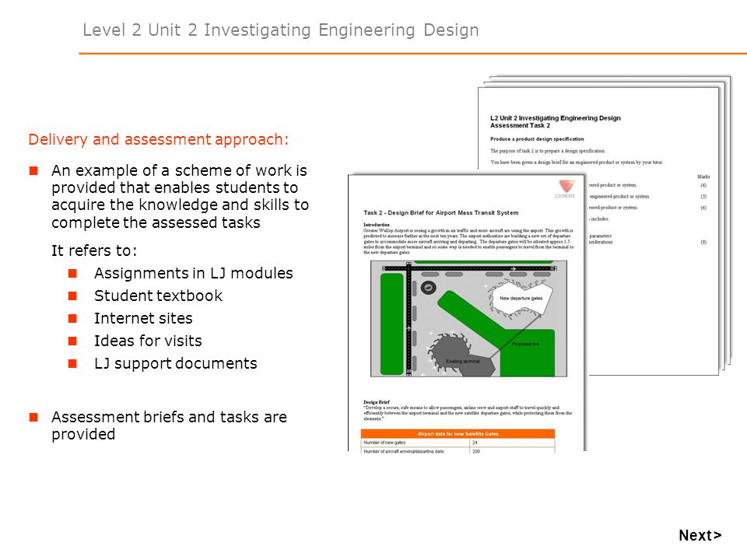Click 'Assessment briefs and tasks are provided' text
The width and height of the screenshot is (747, 560).
[169, 425]
